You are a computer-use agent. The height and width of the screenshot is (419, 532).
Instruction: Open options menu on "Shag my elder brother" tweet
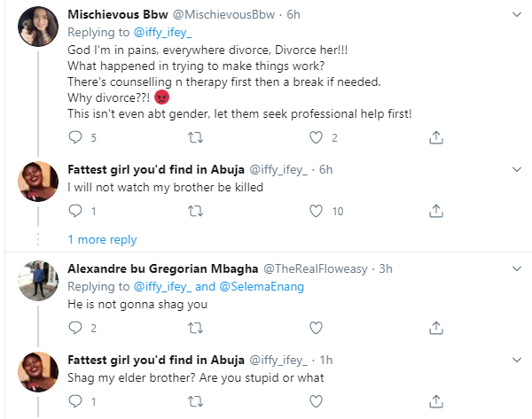pyautogui.click(x=514, y=361)
